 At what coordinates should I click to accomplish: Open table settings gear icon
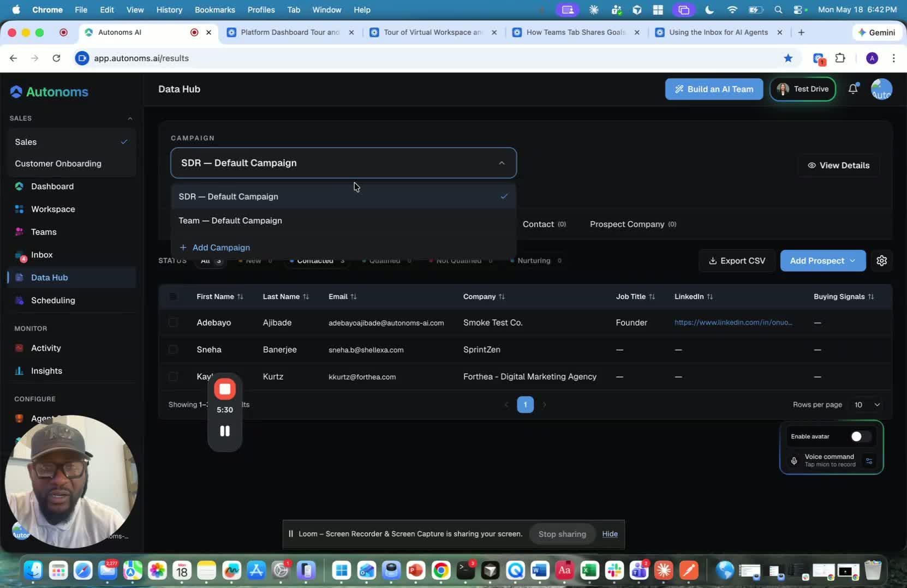coord(881,261)
